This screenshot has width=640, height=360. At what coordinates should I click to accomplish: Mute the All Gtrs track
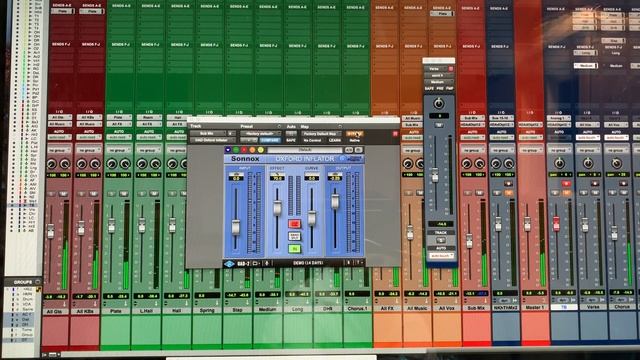pyautogui.click(x=63, y=193)
